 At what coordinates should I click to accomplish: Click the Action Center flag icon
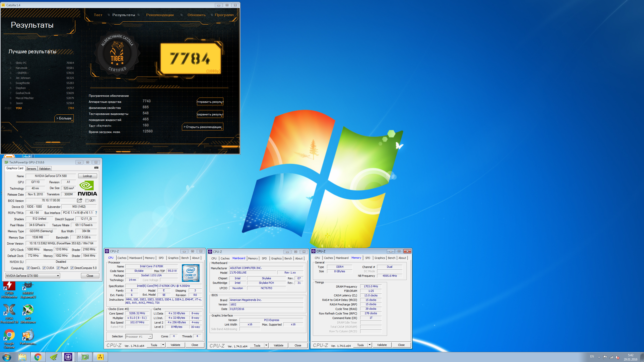[605, 357]
